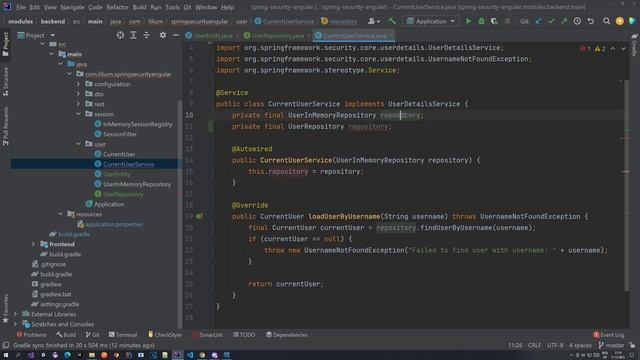Go to line via 11:26 indicator
This screenshot has width=640, height=360.
tap(515, 345)
